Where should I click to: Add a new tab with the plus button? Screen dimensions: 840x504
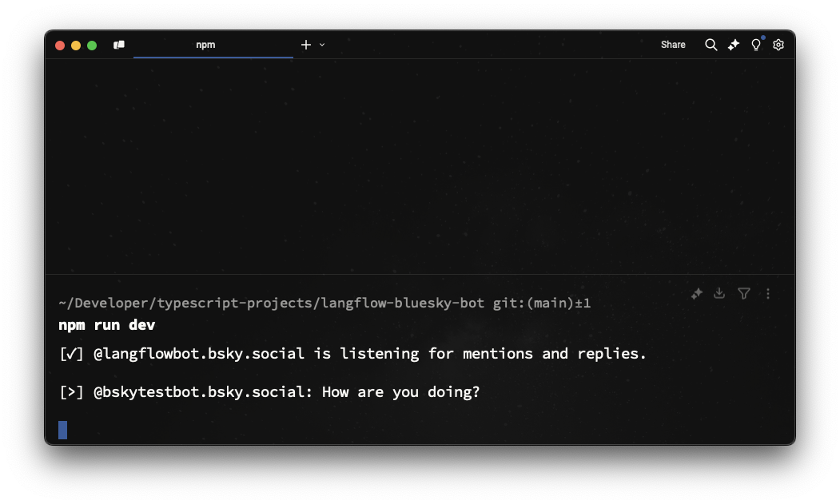(x=305, y=45)
